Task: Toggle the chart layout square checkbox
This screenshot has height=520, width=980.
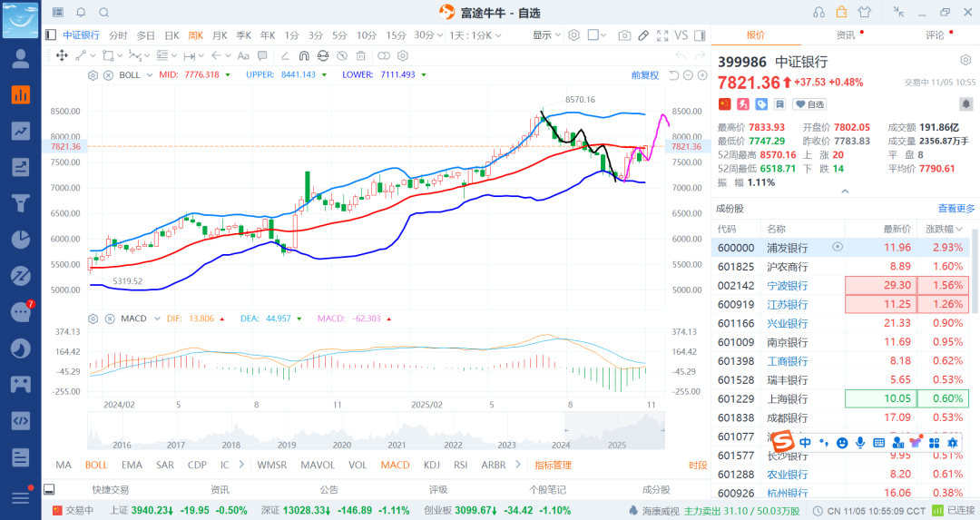Action: [593, 35]
